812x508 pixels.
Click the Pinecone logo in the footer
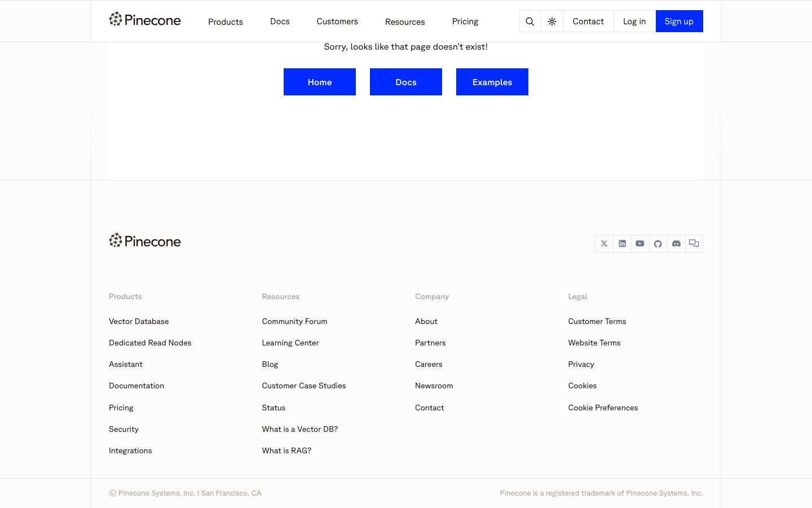(145, 241)
